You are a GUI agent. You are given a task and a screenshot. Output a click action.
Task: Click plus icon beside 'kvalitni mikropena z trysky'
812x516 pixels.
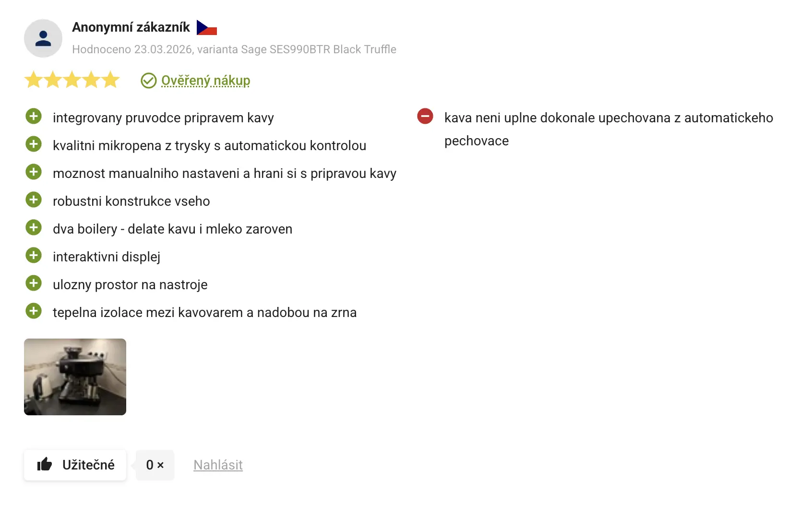click(34, 144)
